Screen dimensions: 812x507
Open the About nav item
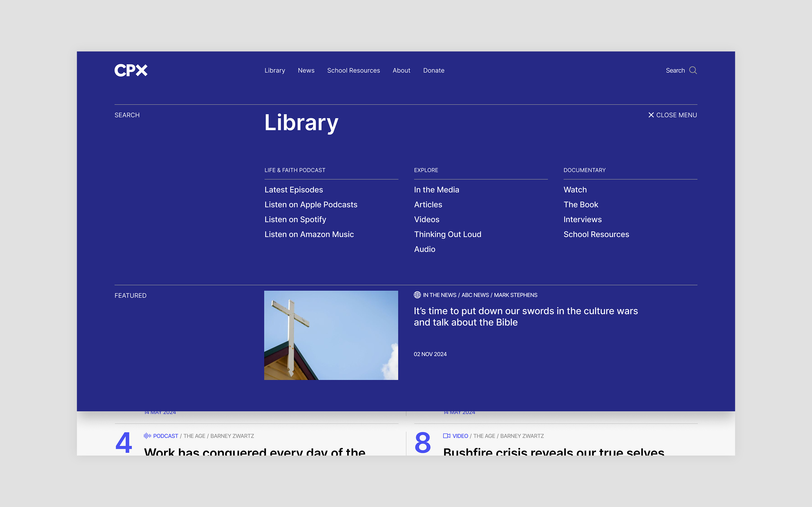coord(401,70)
